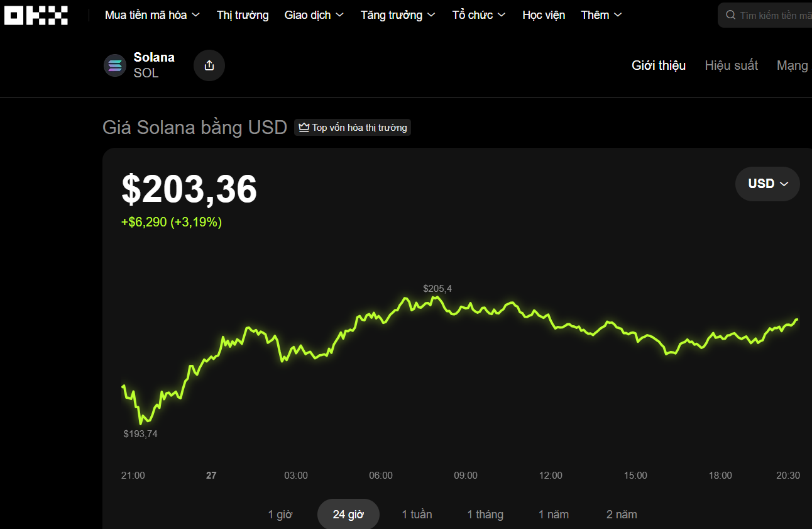Click the Solana coin icon

(115, 65)
